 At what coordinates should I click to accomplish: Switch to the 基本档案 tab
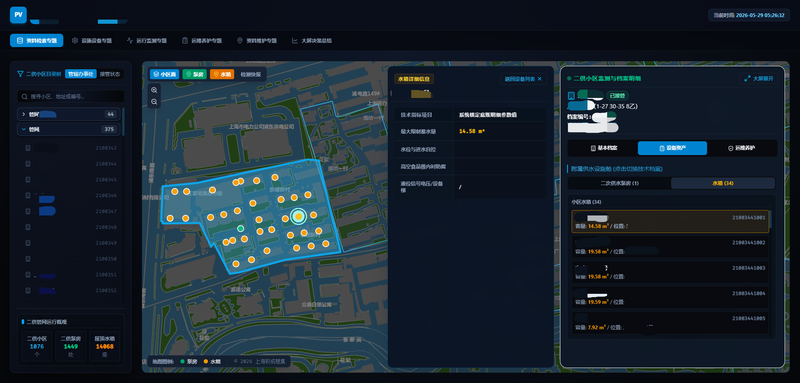pyautogui.click(x=604, y=148)
